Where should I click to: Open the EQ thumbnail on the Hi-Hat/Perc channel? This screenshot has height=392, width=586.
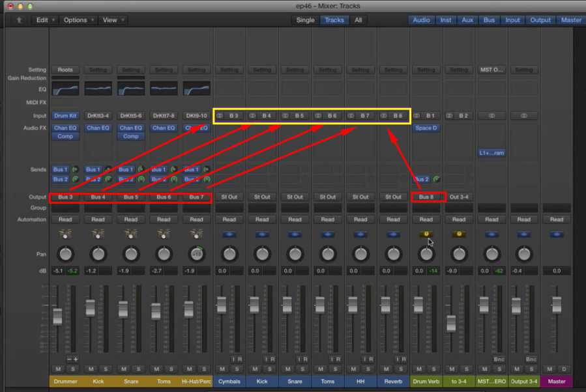point(197,89)
